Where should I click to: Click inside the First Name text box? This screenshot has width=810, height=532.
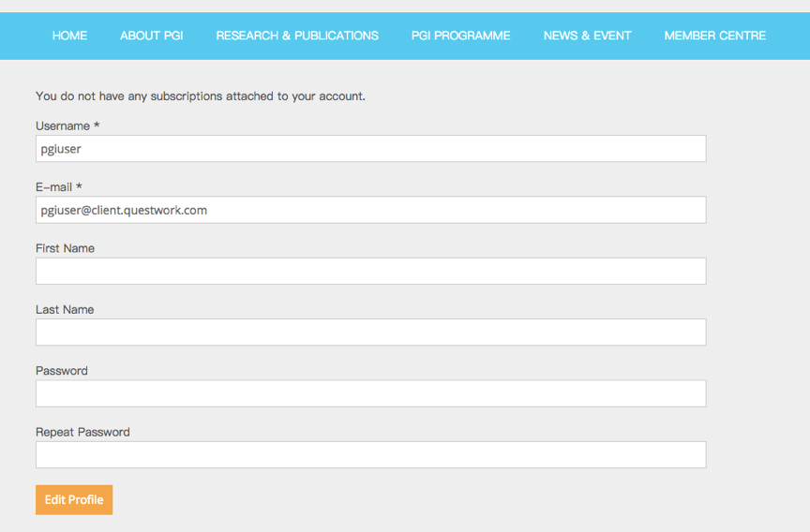coord(370,272)
